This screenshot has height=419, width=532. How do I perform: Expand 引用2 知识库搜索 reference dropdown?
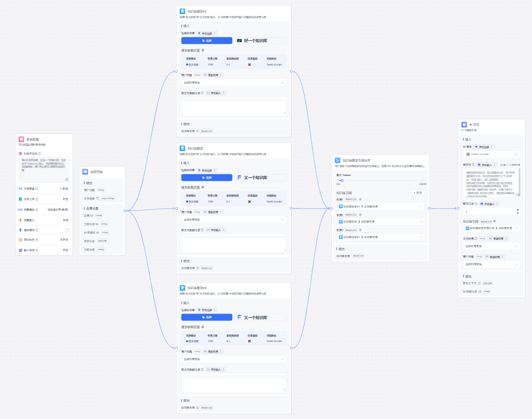pyautogui.click(x=380, y=221)
